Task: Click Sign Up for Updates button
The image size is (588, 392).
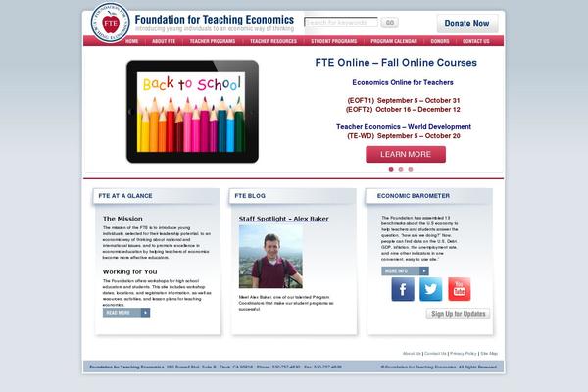Action: [459, 314]
